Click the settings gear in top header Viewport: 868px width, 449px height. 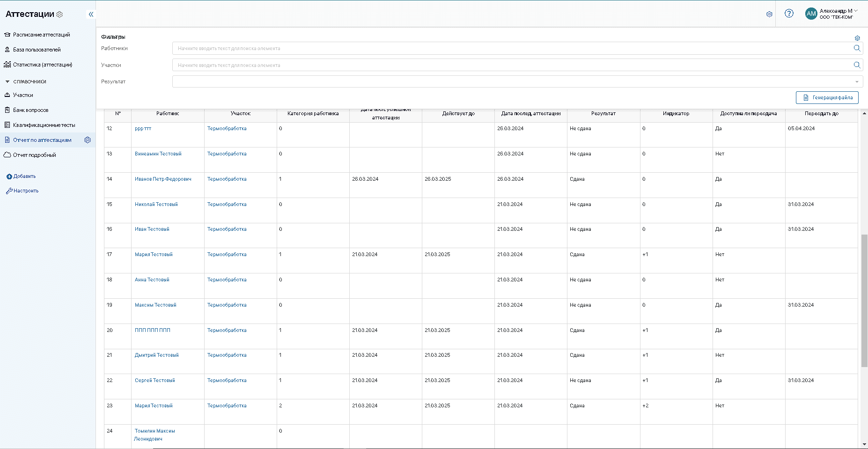coord(769,15)
